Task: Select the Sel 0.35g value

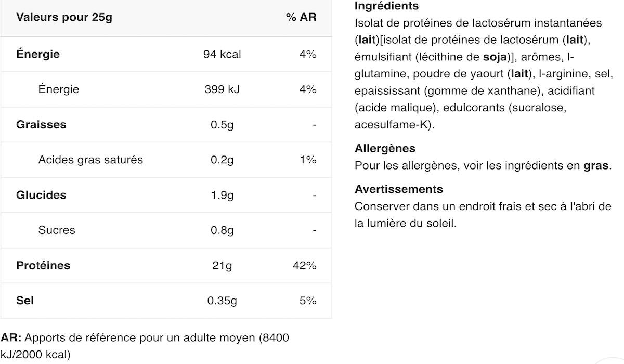Action: (222, 301)
